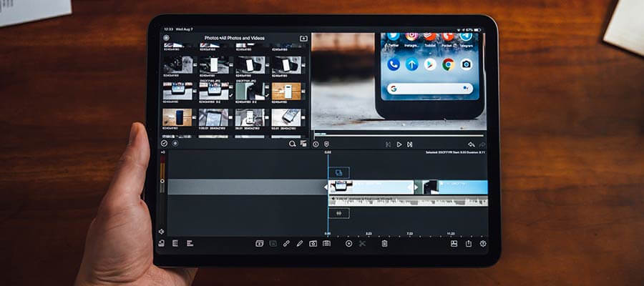Click the preview scrubber progress bar
This screenshot has width=644, height=286.
tap(399, 135)
